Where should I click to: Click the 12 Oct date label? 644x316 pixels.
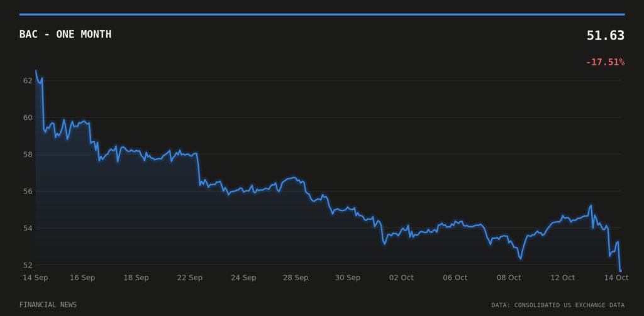pyautogui.click(x=563, y=278)
